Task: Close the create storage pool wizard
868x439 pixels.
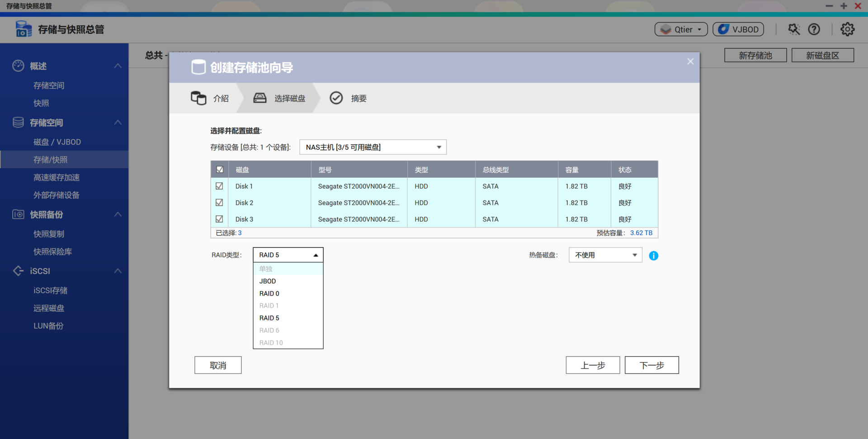Action: coord(690,61)
